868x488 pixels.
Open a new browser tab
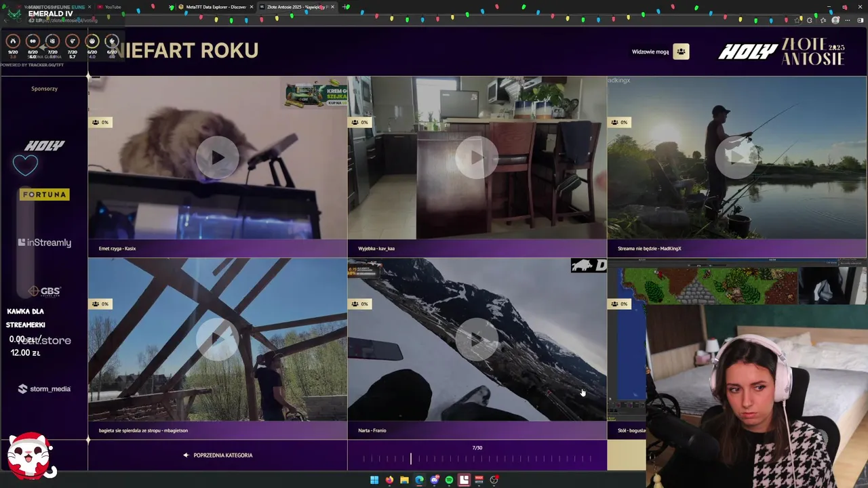(x=346, y=7)
